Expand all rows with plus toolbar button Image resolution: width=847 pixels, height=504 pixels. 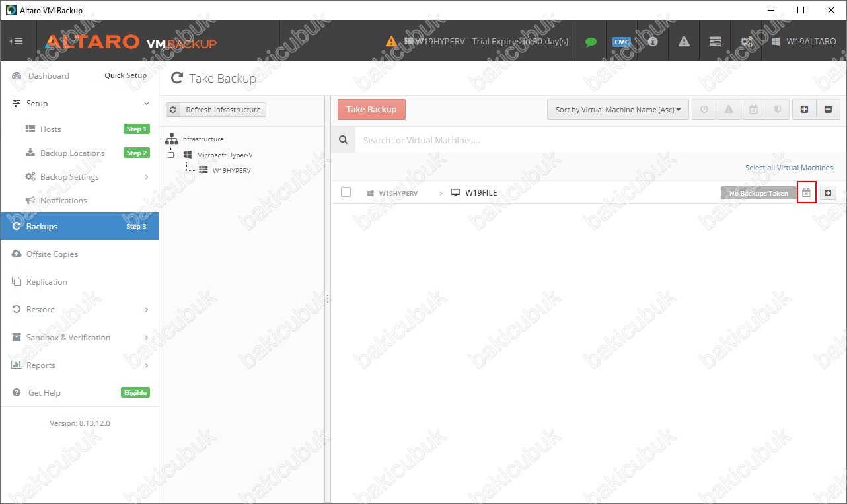tap(804, 110)
